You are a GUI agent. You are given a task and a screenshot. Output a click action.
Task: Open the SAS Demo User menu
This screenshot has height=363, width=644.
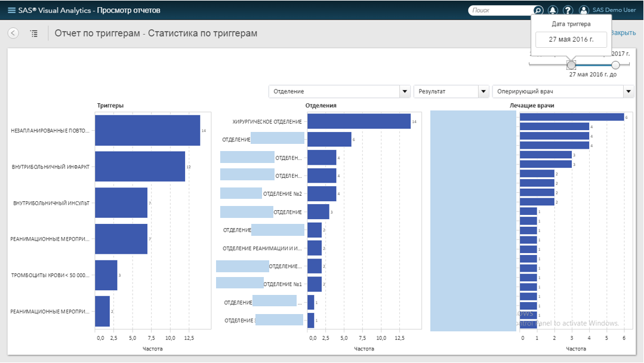tap(614, 10)
